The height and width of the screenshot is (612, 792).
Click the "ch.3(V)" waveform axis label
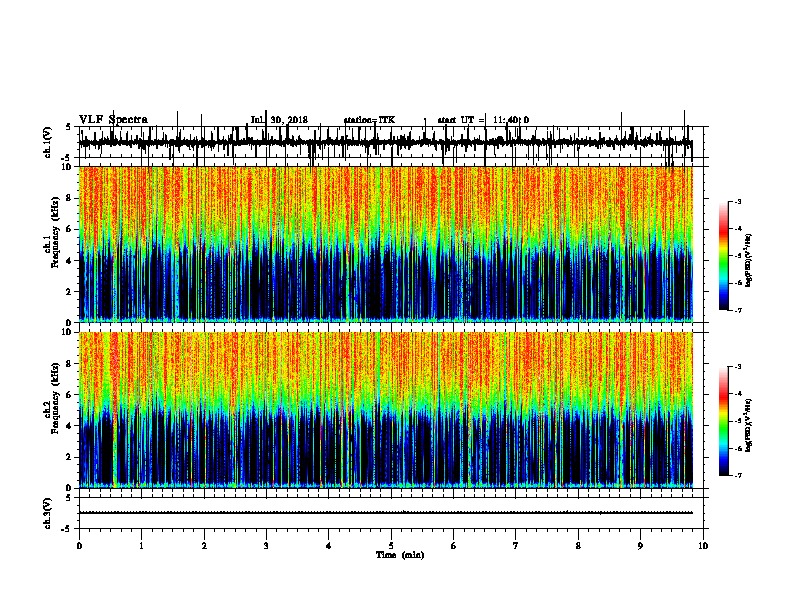(48, 513)
